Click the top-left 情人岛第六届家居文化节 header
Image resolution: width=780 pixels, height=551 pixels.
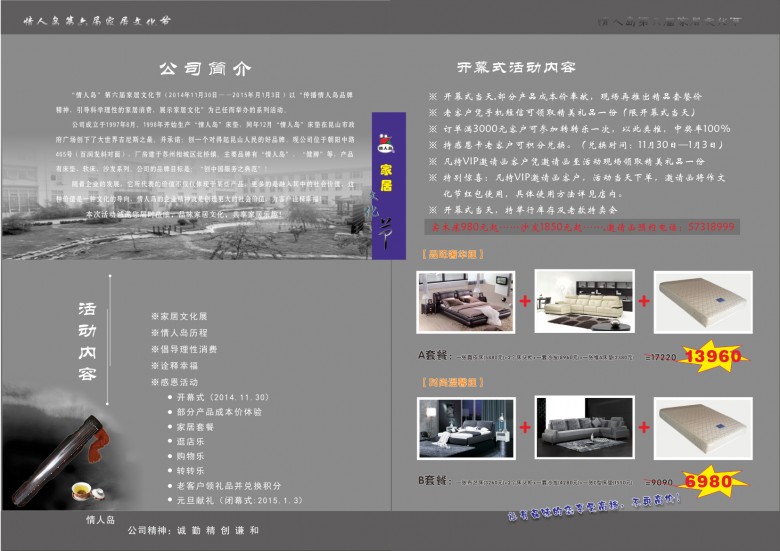tap(97, 21)
